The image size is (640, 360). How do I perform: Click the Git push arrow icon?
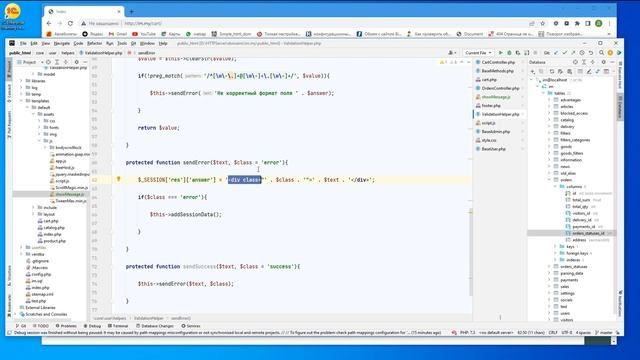(x=573, y=53)
